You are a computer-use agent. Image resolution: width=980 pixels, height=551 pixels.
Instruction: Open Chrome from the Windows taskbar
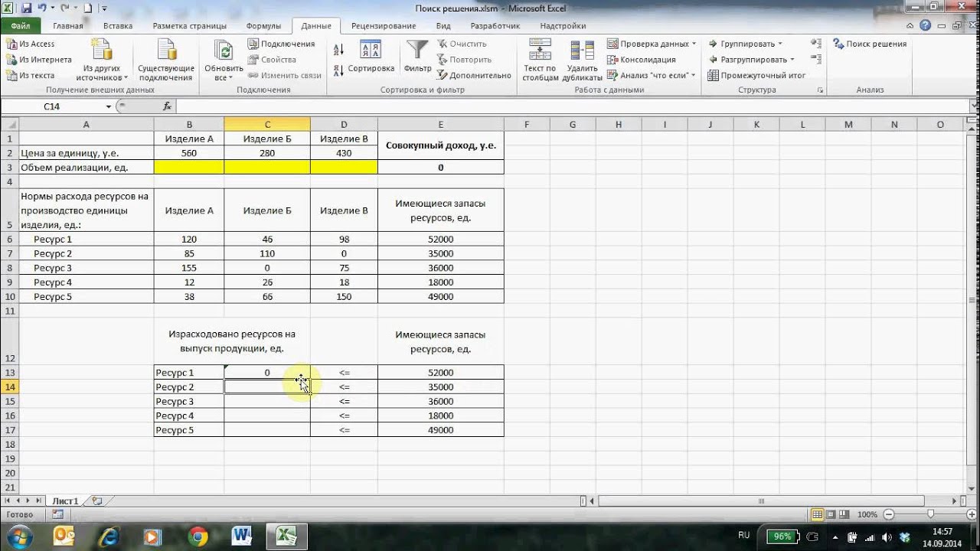click(198, 536)
